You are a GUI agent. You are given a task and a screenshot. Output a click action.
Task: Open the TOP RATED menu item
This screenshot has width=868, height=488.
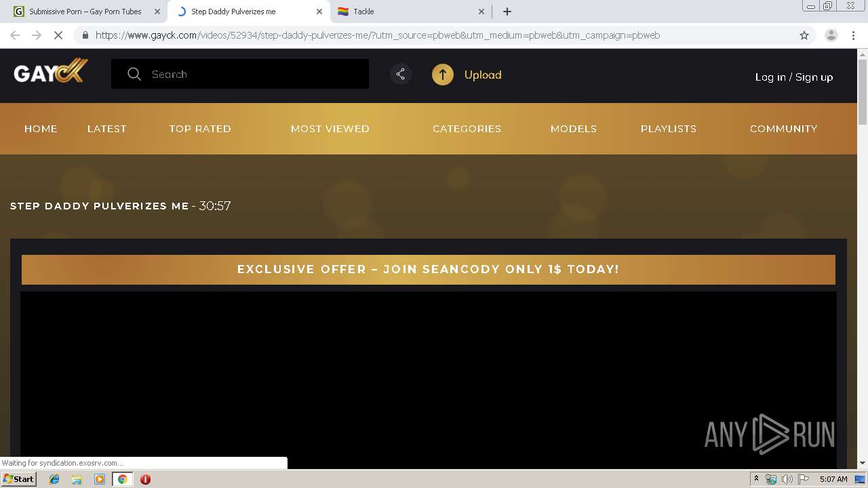pos(200,129)
